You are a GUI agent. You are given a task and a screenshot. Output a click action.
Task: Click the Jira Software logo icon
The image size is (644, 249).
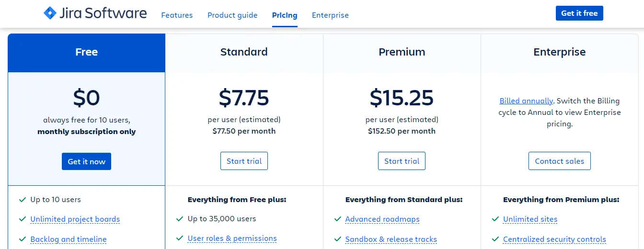click(50, 13)
